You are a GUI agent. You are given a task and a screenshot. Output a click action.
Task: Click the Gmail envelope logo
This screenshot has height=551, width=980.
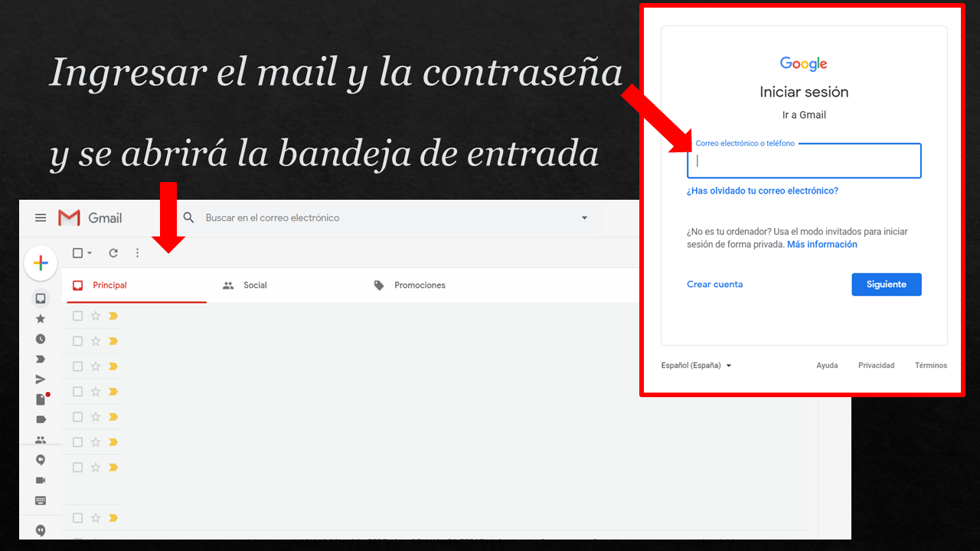[x=69, y=218]
